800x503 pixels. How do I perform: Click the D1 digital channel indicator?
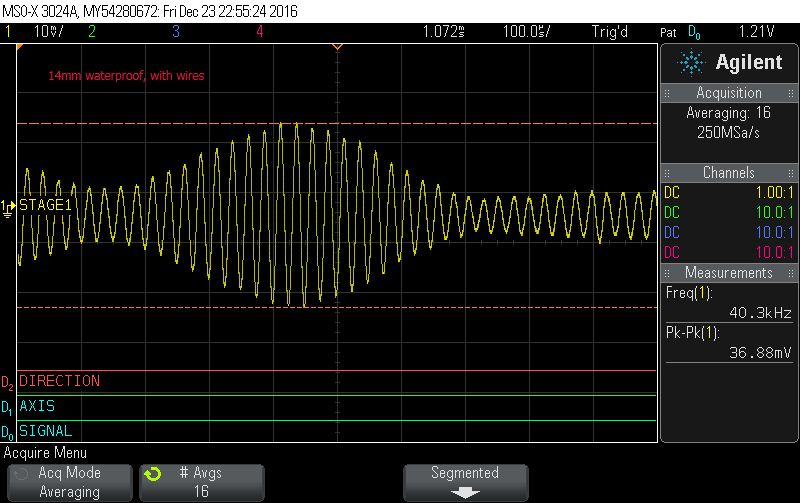click(8, 407)
